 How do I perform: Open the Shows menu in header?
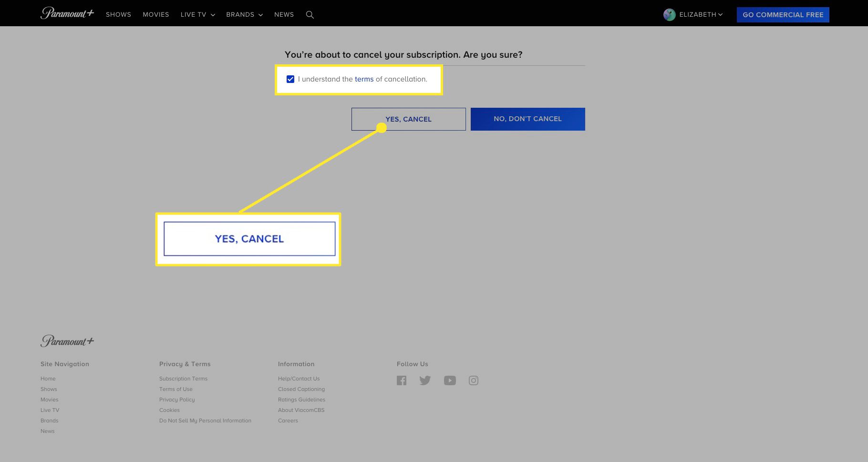(x=118, y=15)
